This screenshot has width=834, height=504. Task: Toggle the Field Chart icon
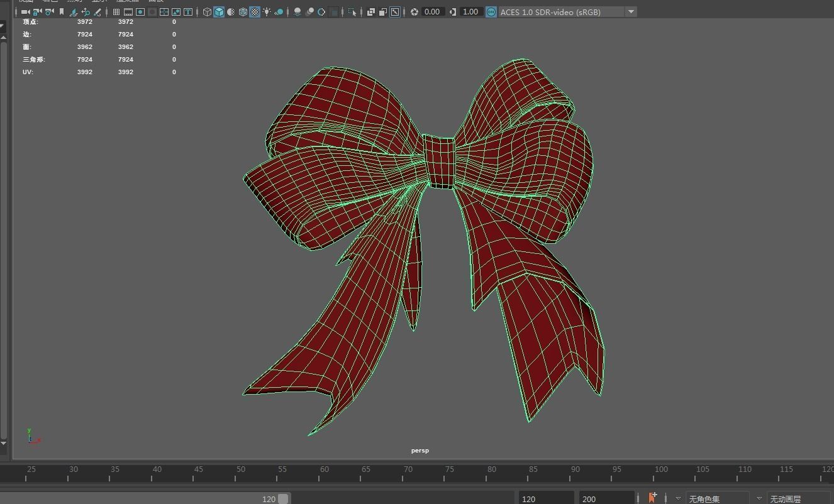pos(164,12)
